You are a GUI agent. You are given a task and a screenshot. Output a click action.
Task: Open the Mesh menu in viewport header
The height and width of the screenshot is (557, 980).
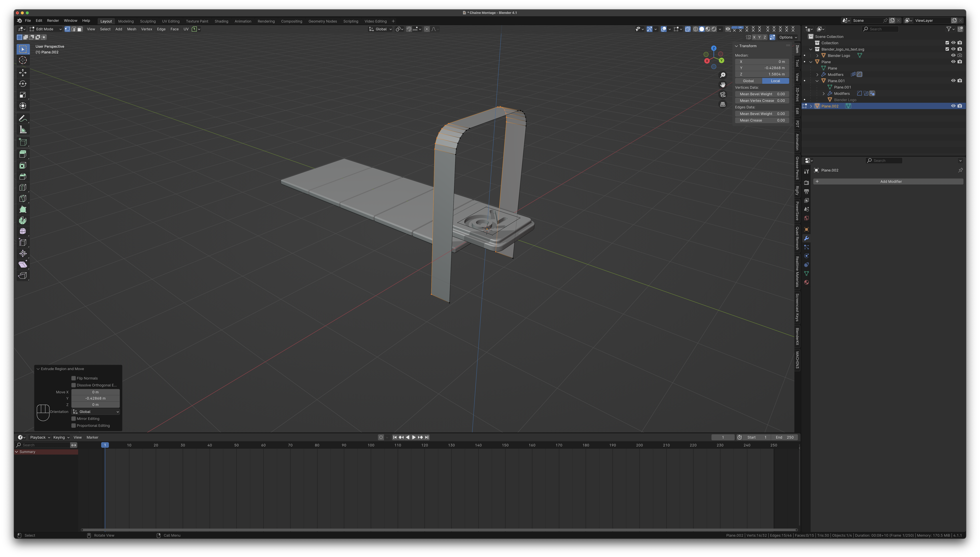pos(132,29)
